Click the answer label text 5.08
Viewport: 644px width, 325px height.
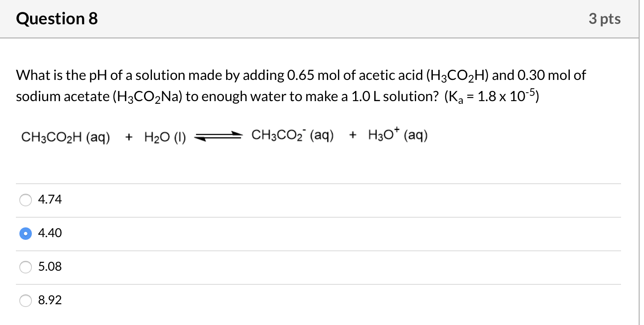[50, 267]
